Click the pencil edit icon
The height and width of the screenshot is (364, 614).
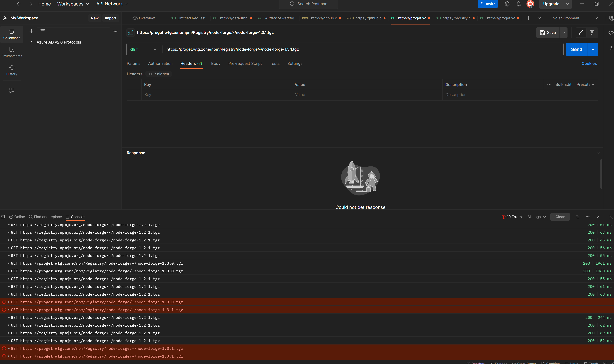click(x=581, y=33)
